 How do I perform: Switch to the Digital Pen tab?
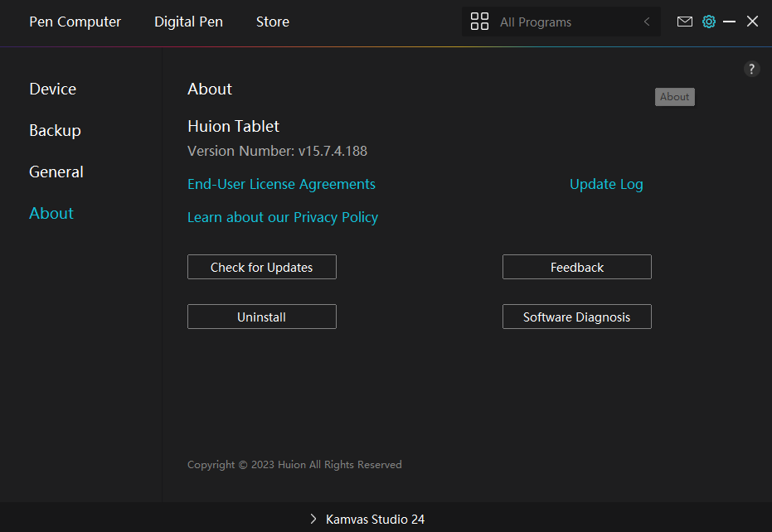click(x=188, y=22)
